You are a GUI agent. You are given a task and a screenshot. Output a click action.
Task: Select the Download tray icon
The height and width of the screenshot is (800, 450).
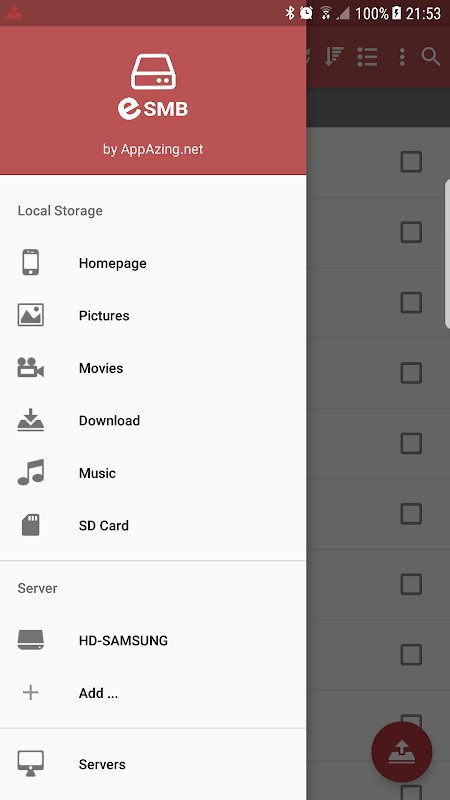click(x=31, y=420)
